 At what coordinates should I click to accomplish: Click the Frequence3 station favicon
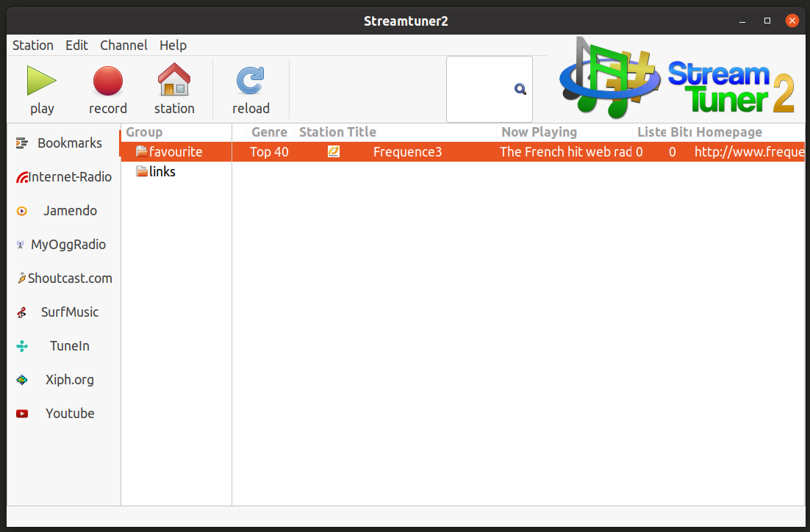point(334,151)
